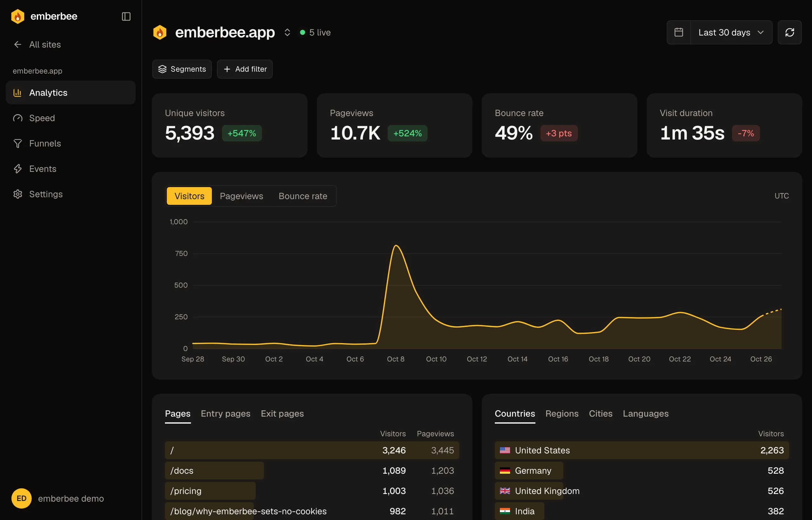The height and width of the screenshot is (520, 812).
Task: Add a new filter
Action: pyautogui.click(x=245, y=69)
